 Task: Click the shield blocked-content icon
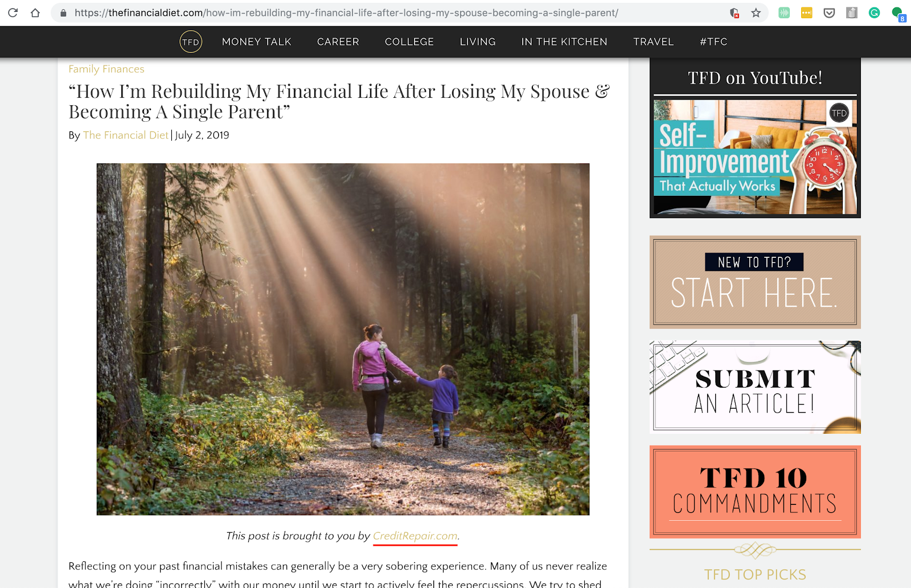point(734,13)
